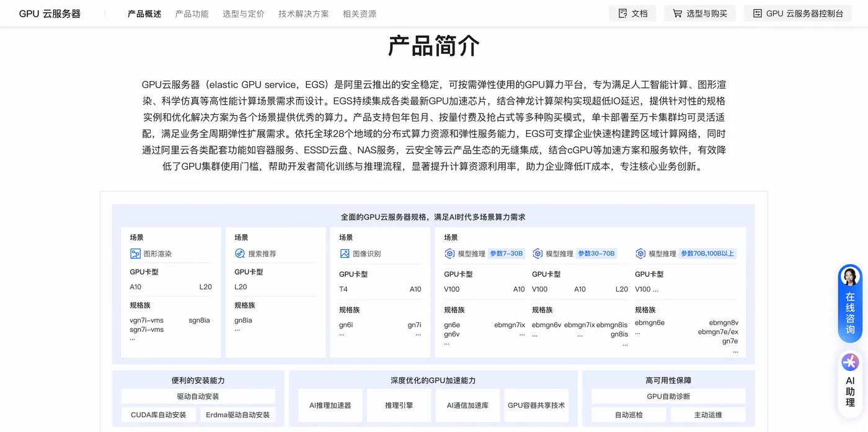Click gn7i spec family text
The height and width of the screenshot is (432, 868).
(x=414, y=325)
